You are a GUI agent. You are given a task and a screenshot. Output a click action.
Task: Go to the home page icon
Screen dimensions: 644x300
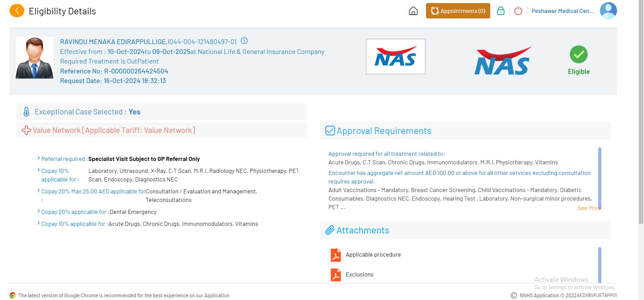[x=413, y=11]
